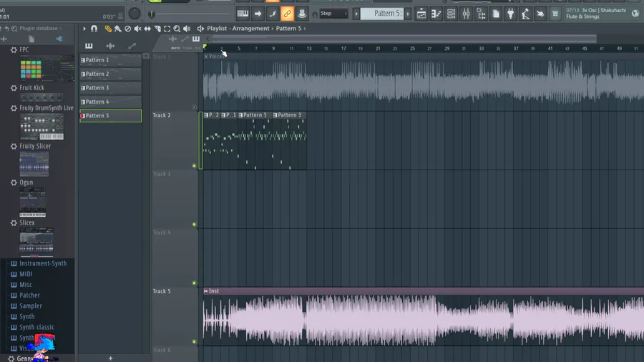The height and width of the screenshot is (362, 644).
Task: Add new item with picker plus button
Action: (x=110, y=358)
